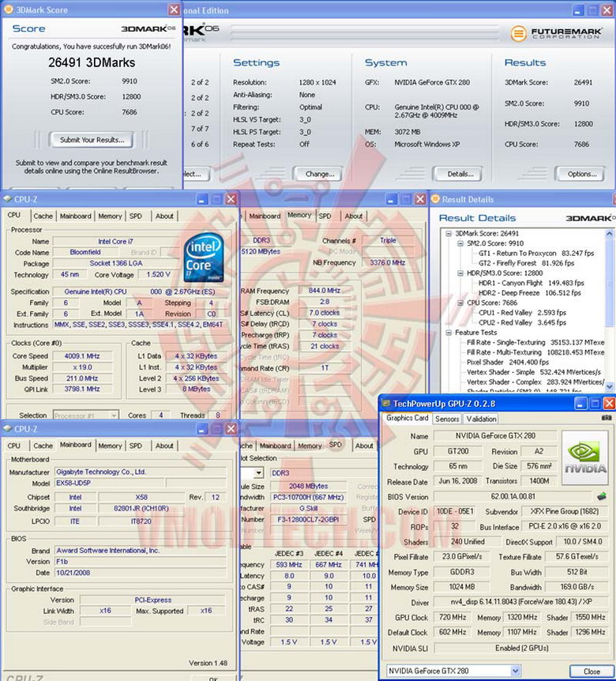Viewport: 616px width, 681px height.
Task: Click the Result Details window title icon
Action: coord(435,199)
